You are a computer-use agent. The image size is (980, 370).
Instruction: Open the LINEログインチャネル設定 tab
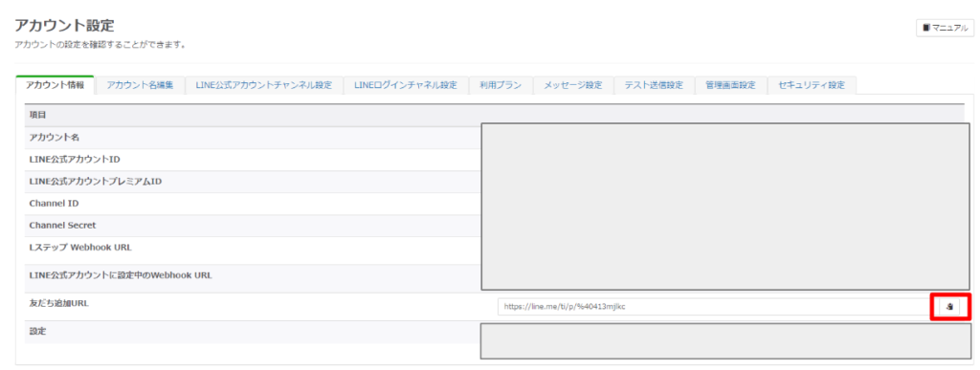click(406, 85)
